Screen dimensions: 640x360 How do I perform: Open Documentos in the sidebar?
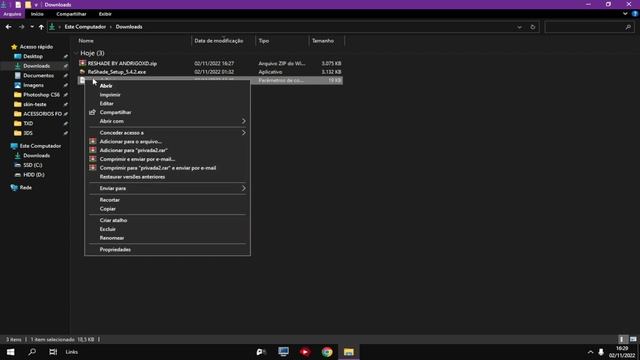38,76
